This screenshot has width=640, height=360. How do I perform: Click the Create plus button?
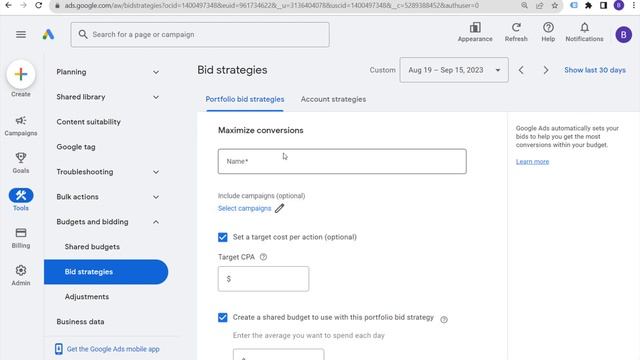(21, 74)
